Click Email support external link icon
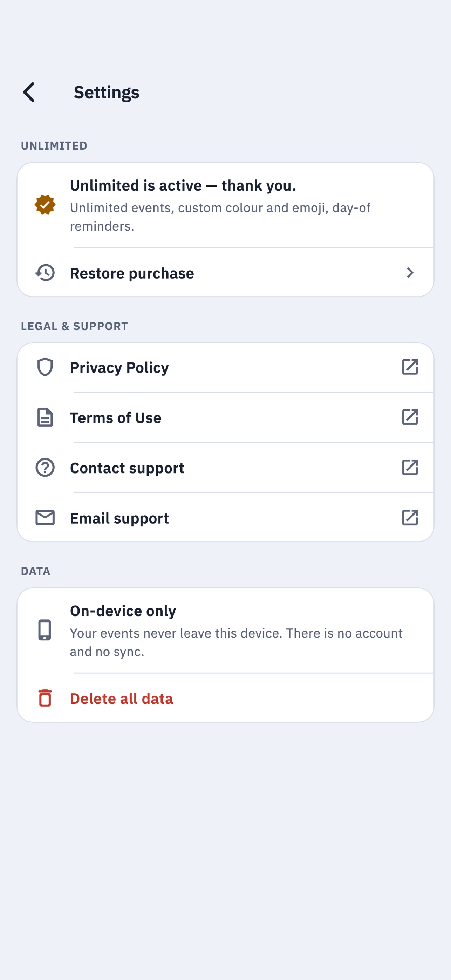The height and width of the screenshot is (980, 451). coord(410,518)
